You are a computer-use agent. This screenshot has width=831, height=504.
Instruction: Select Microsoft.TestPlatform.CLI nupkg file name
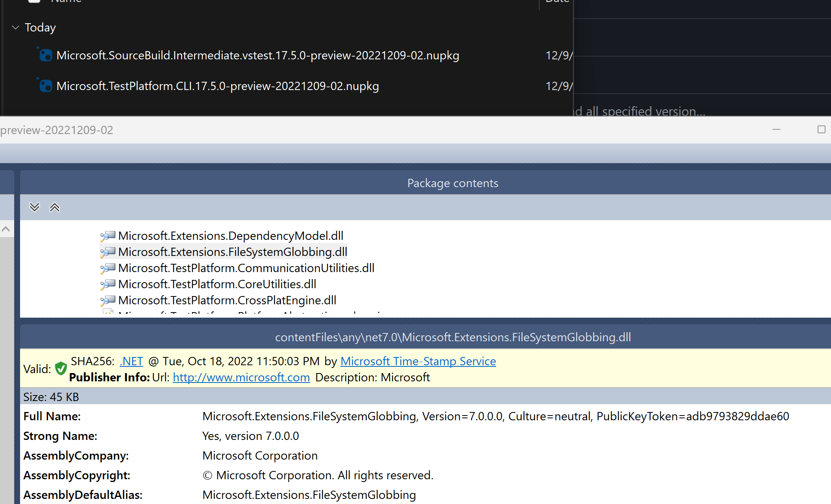218,86
